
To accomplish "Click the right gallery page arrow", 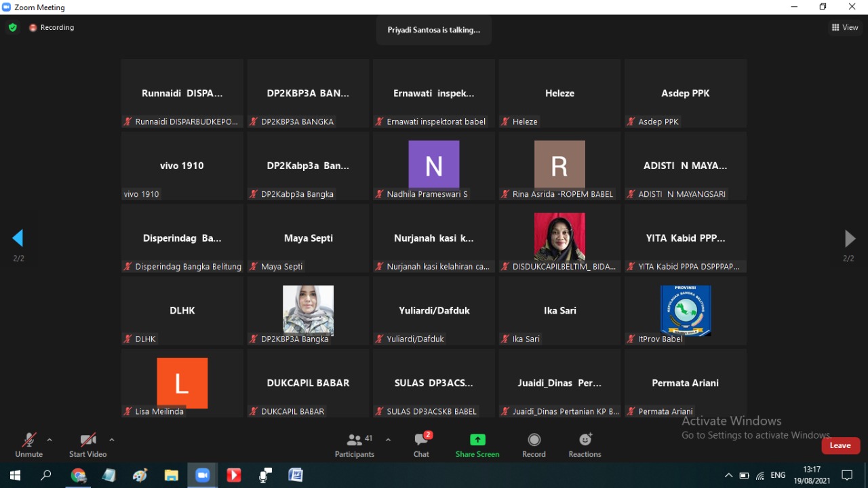I will tap(849, 238).
